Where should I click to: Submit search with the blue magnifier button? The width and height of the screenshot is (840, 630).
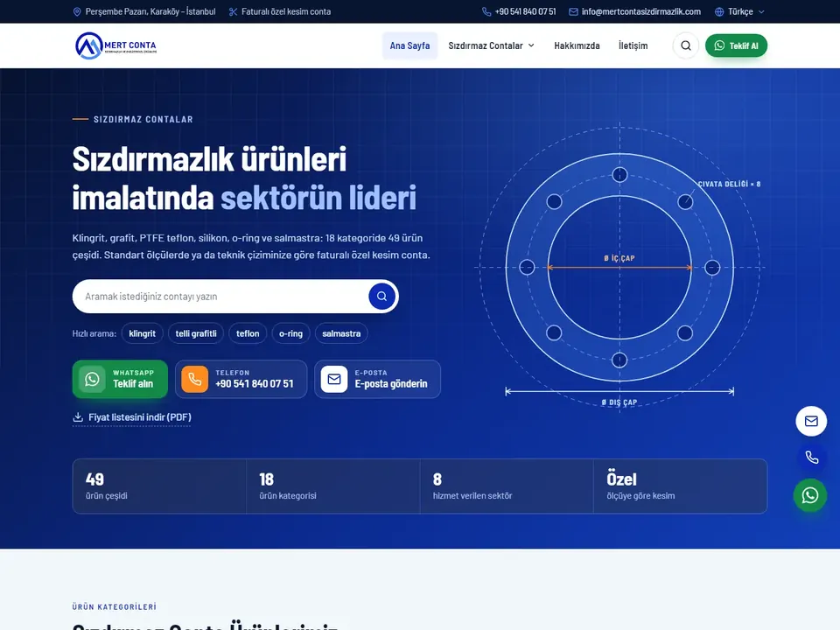(382, 297)
